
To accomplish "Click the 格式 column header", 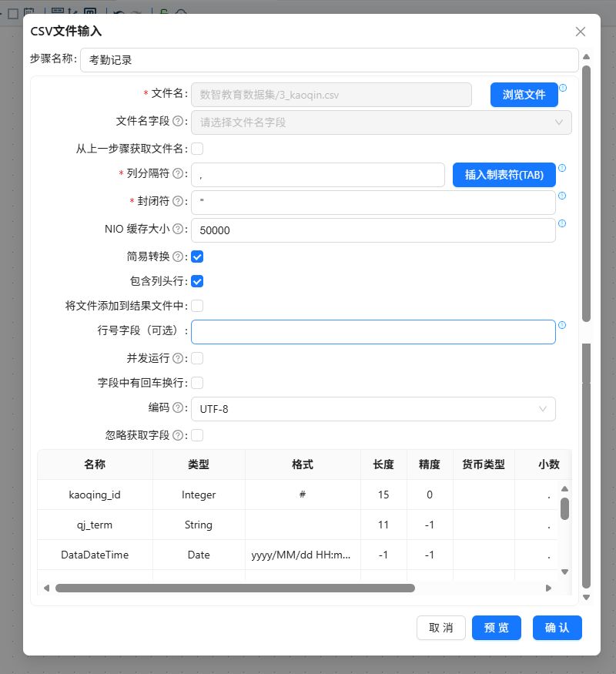I will pyautogui.click(x=303, y=464).
